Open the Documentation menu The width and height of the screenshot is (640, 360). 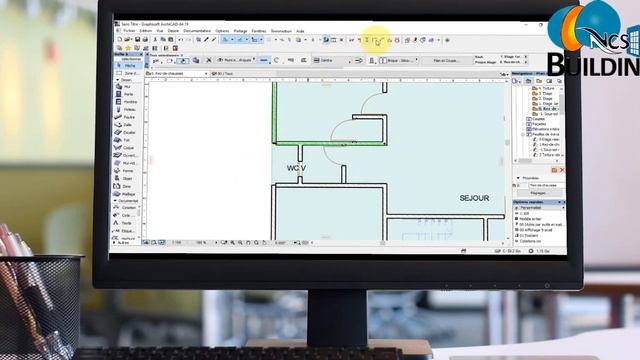point(197,31)
